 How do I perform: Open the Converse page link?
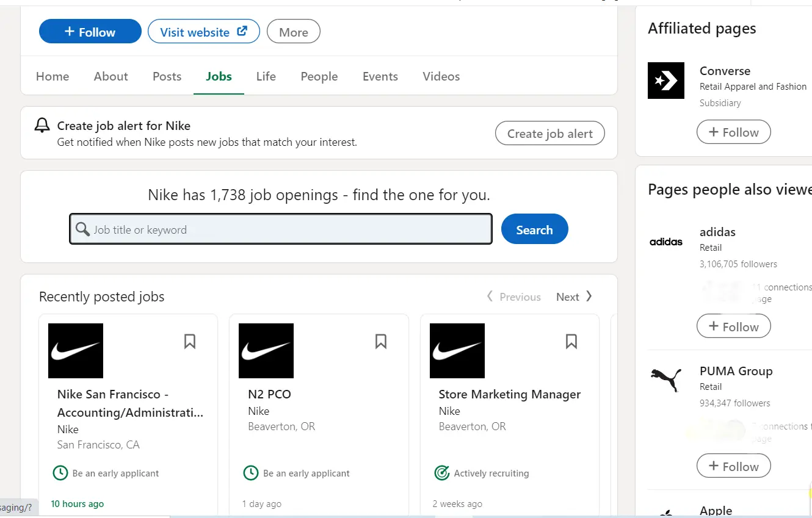[x=725, y=71]
